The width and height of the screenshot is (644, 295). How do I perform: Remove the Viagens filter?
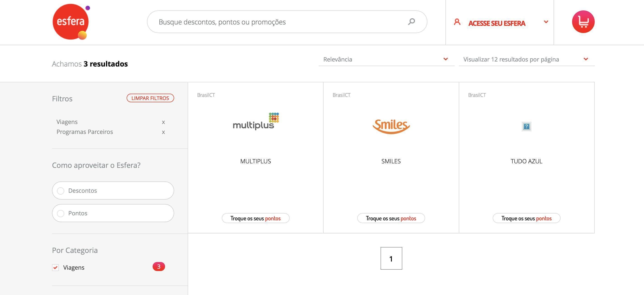click(163, 122)
